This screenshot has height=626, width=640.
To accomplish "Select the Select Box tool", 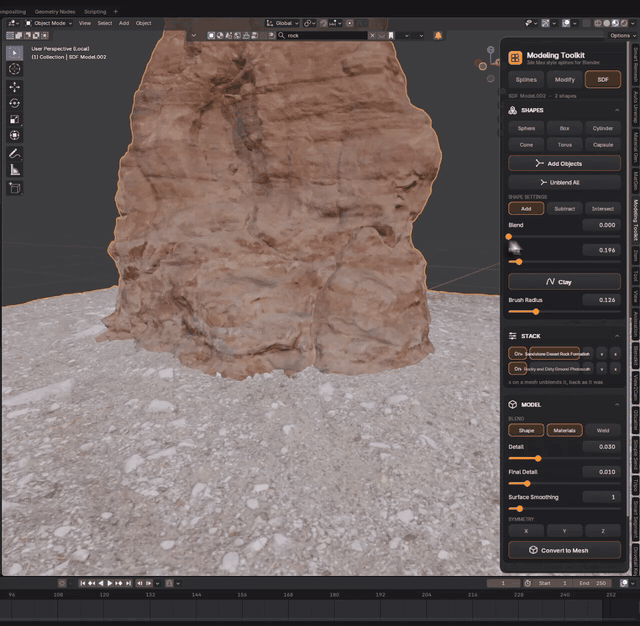I will point(14,53).
